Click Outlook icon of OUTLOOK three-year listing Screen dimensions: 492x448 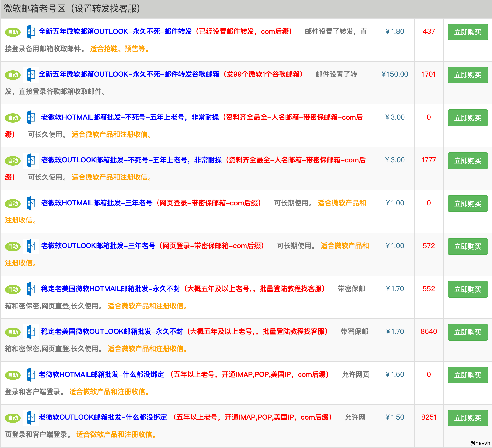point(31,246)
